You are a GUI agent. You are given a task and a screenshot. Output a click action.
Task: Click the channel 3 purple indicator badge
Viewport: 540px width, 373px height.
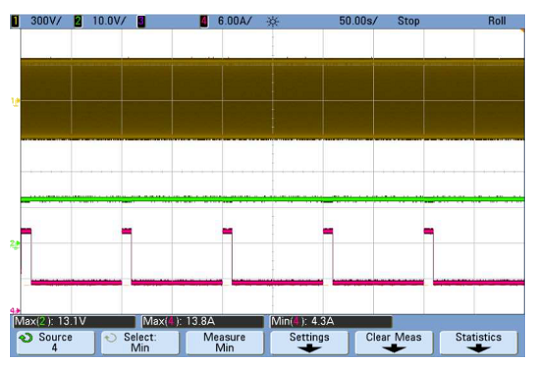(141, 21)
